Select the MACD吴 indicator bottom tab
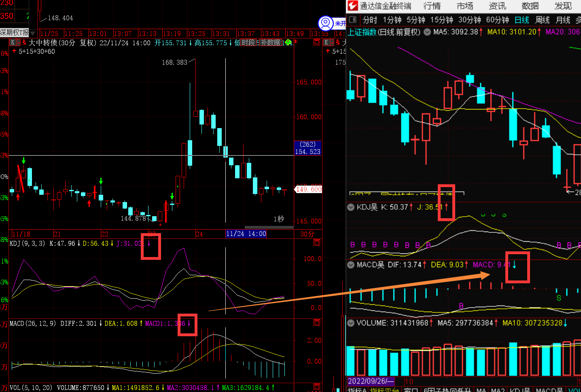The image size is (581, 392). click(x=549, y=390)
